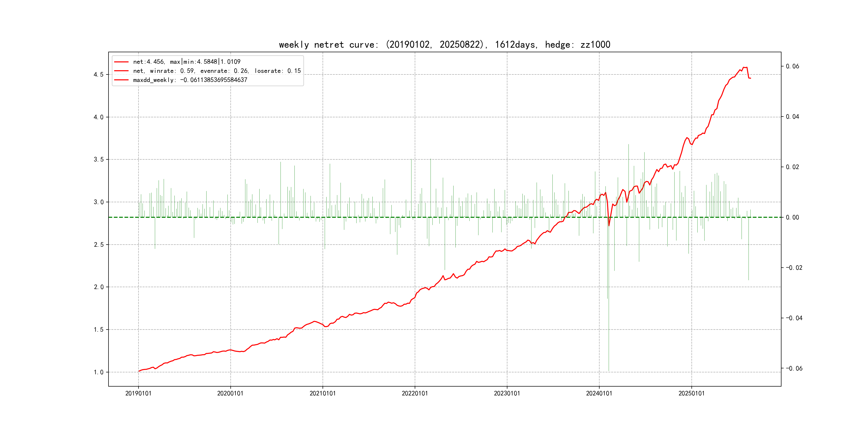Click the maxdd_weekly legend entry
Viewport: 868px width, 434px height.
point(190,80)
